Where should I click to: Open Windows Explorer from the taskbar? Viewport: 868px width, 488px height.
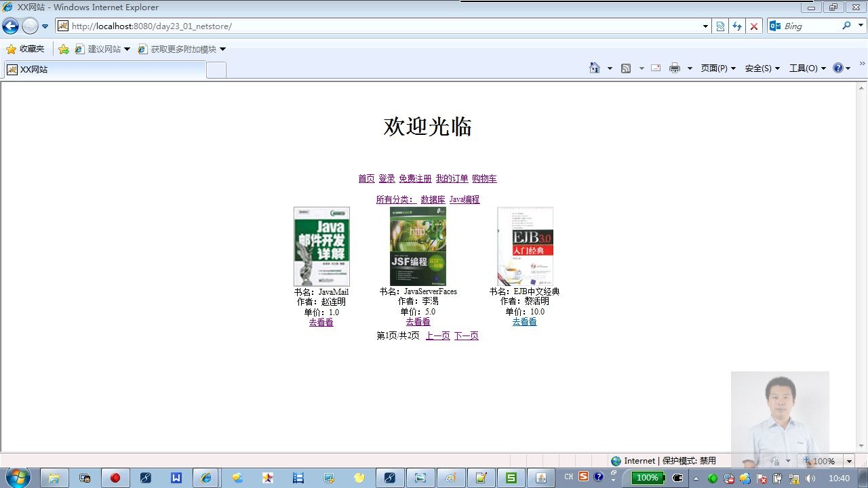point(54,478)
